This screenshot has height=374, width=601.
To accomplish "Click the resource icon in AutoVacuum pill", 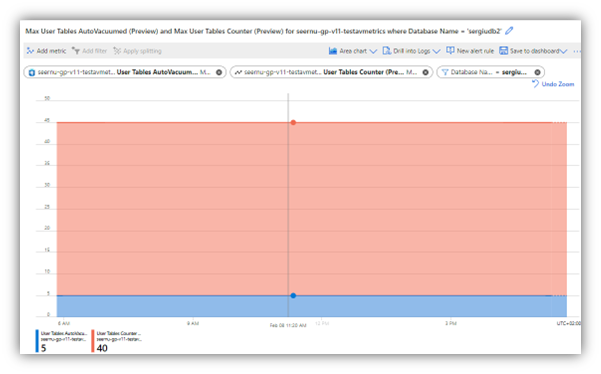I will [x=32, y=72].
